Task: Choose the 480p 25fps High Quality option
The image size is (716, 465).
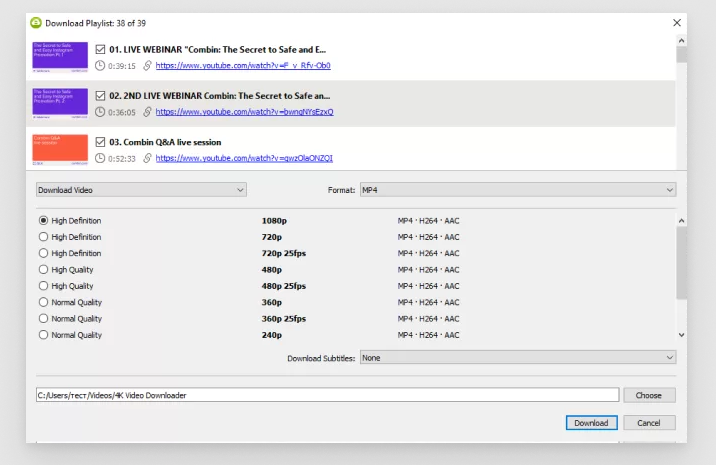Action: tap(43, 286)
